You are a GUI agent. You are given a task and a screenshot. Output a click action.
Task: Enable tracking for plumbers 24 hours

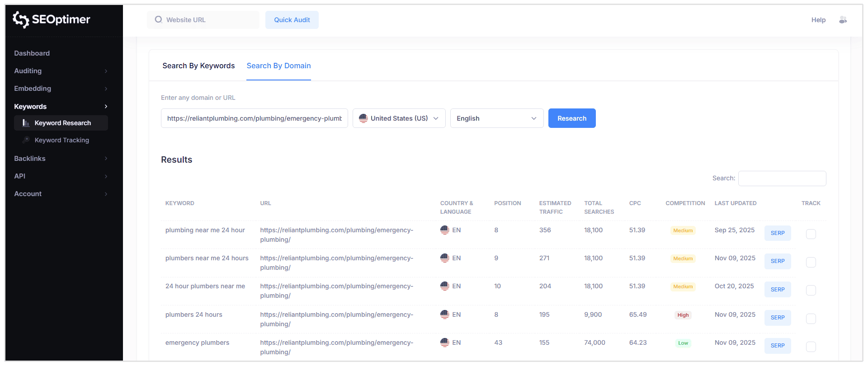point(811,319)
